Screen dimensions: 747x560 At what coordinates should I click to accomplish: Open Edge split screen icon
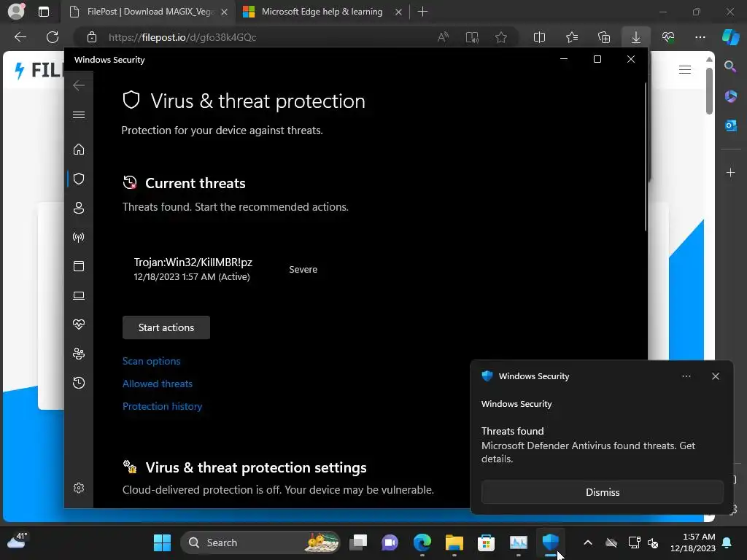(x=539, y=37)
